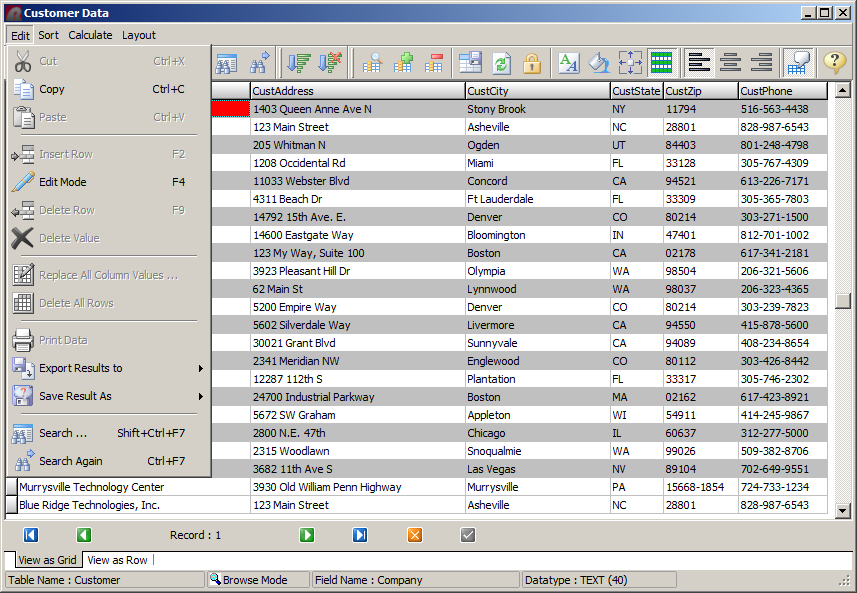This screenshot has width=857, height=593.
Task: Click the green refresh icon in toolbar
Action: pos(501,63)
